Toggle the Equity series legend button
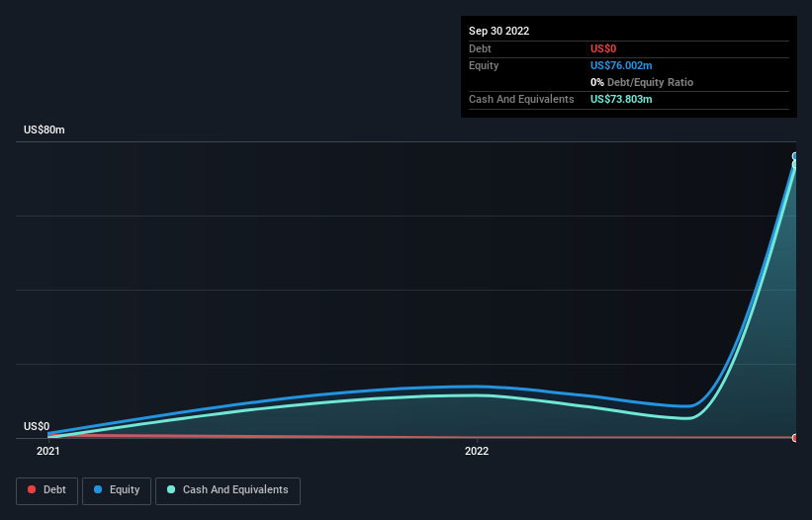812x520 pixels. click(117, 490)
